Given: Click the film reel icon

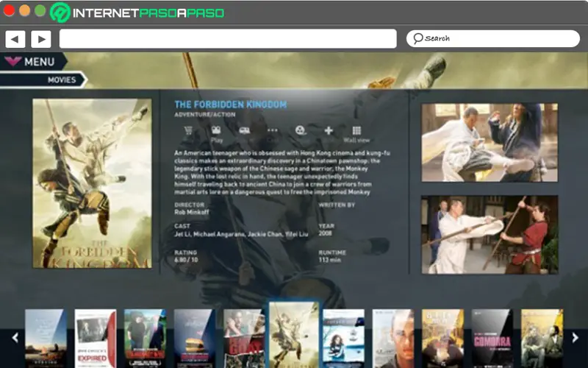Looking at the screenshot, I should [301, 130].
